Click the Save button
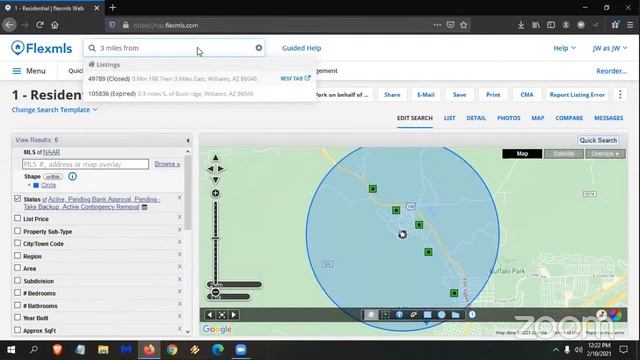 pyautogui.click(x=459, y=95)
